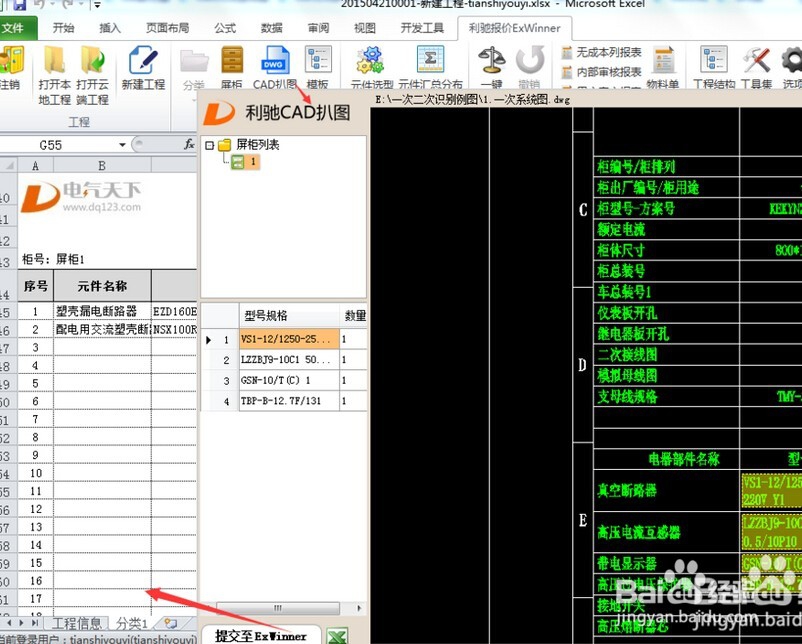802x644 pixels.
Task: Select column A header
Action: 35,165
